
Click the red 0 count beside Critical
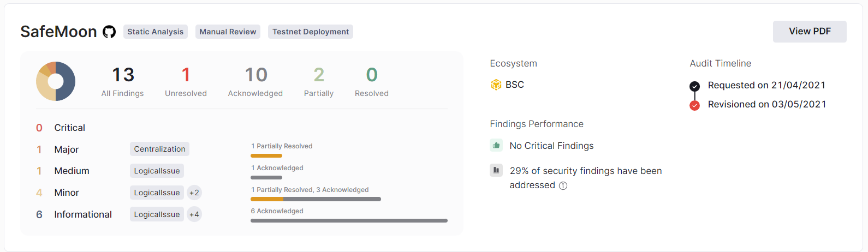[x=39, y=128]
